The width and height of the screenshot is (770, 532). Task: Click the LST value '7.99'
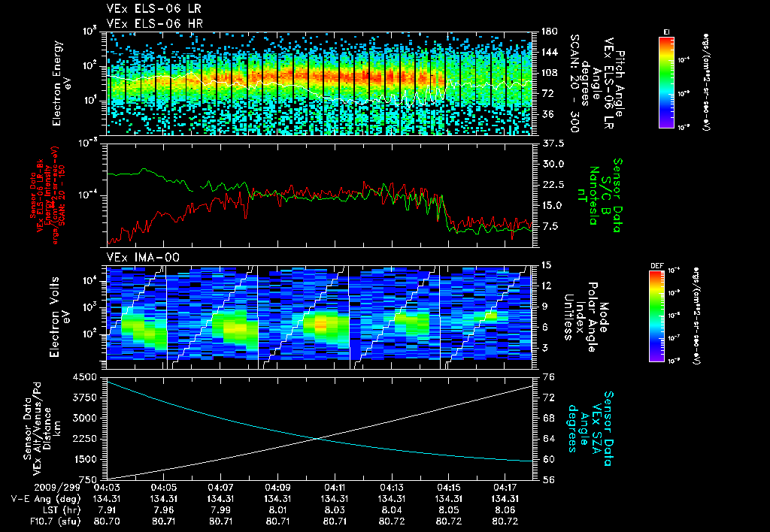point(220,510)
